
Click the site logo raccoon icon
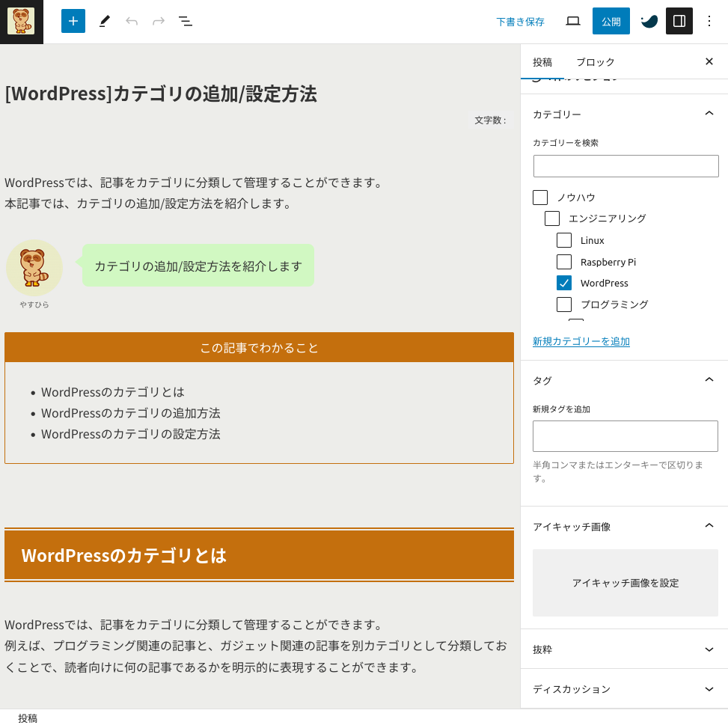point(22,22)
